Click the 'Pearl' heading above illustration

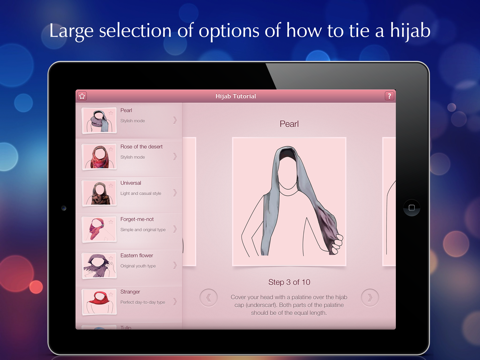point(289,124)
